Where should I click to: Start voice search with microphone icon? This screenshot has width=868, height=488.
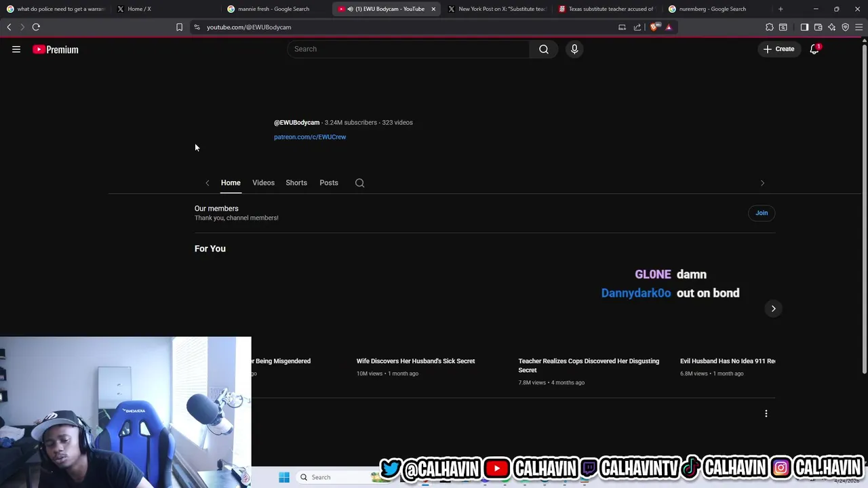click(574, 49)
